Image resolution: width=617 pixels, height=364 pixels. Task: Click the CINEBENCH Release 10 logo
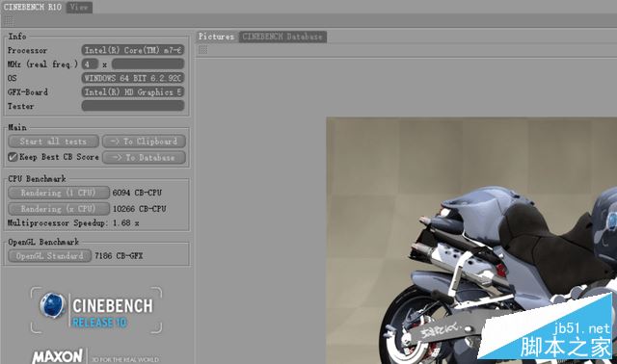(96, 310)
